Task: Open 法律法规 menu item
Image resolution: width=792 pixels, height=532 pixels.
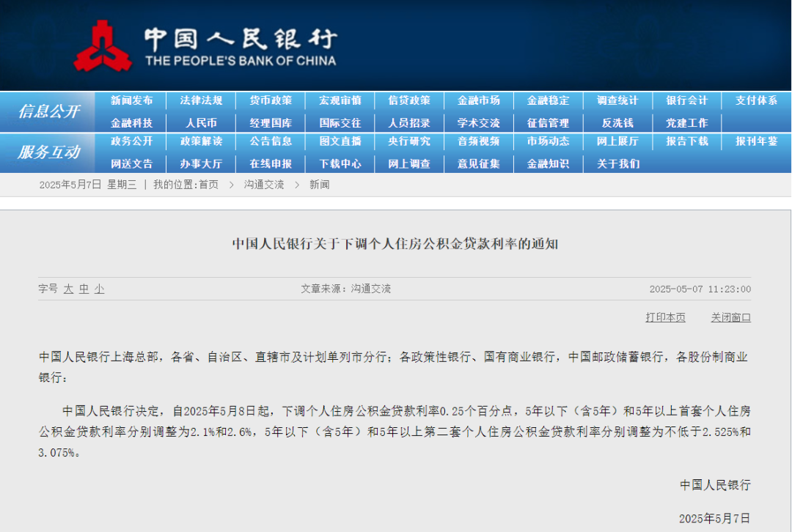Action: pyautogui.click(x=201, y=100)
